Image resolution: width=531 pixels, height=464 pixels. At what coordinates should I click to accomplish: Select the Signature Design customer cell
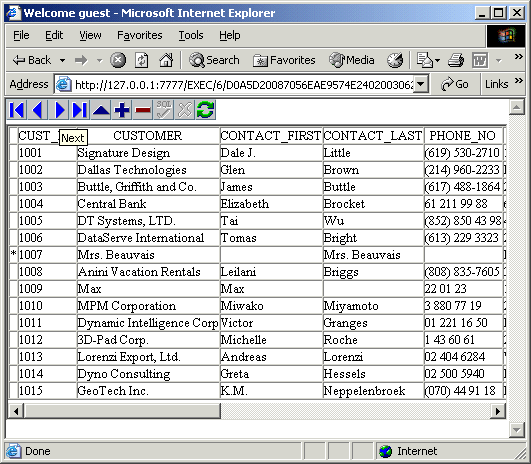(x=148, y=153)
